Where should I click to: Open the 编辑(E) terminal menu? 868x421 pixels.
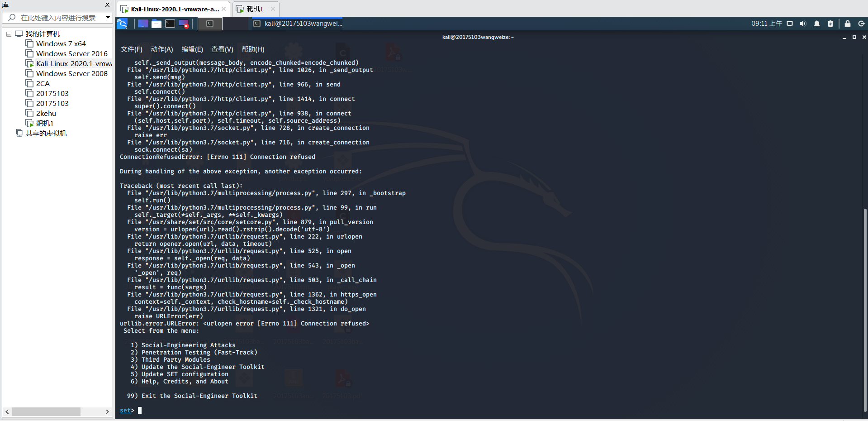tap(192, 49)
